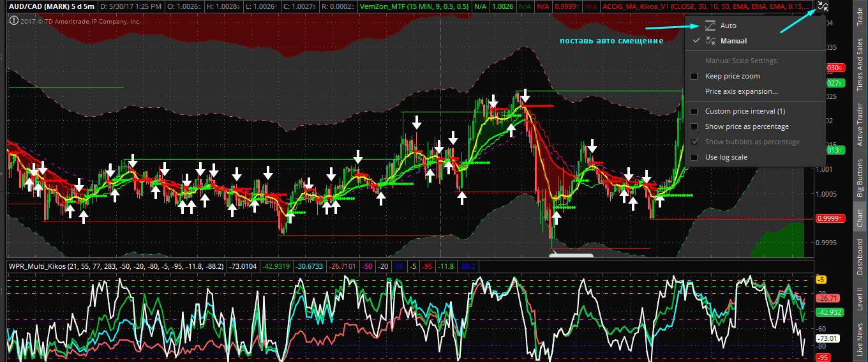Choose Price axis expansion menu entry
The height and width of the screenshot is (362, 868).
pyautogui.click(x=741, y=91)
